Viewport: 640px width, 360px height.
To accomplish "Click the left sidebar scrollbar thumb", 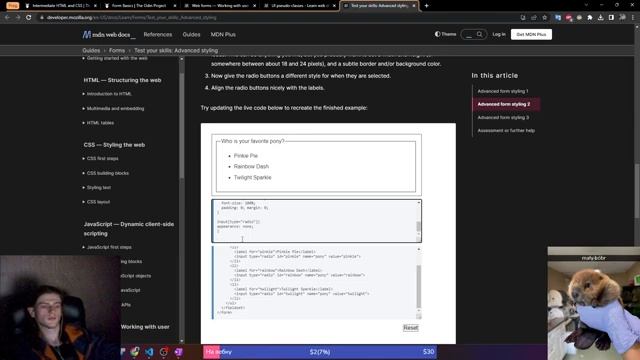I will click(182, 126).
